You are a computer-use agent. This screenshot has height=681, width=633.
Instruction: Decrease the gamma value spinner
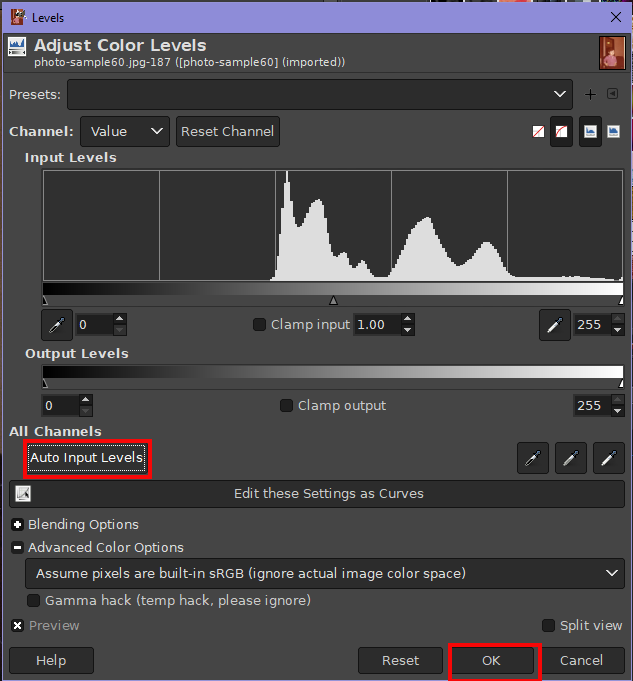coord(408,330)
